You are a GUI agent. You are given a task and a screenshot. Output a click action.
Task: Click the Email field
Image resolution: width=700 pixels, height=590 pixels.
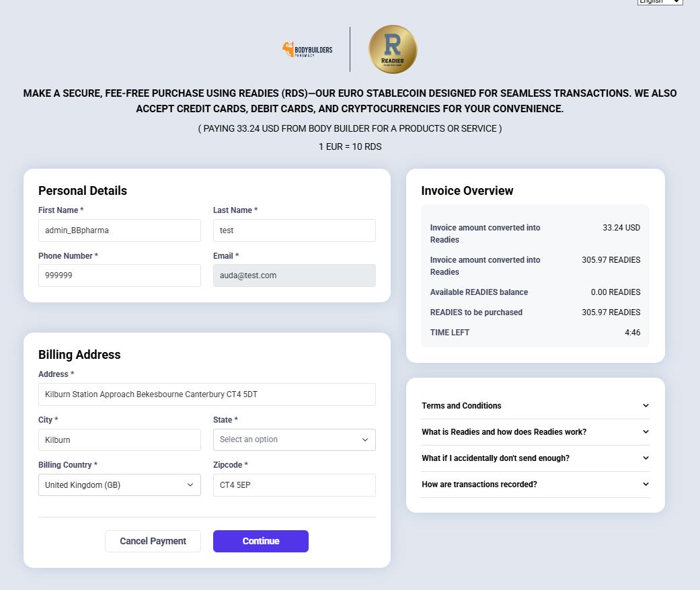294,276
